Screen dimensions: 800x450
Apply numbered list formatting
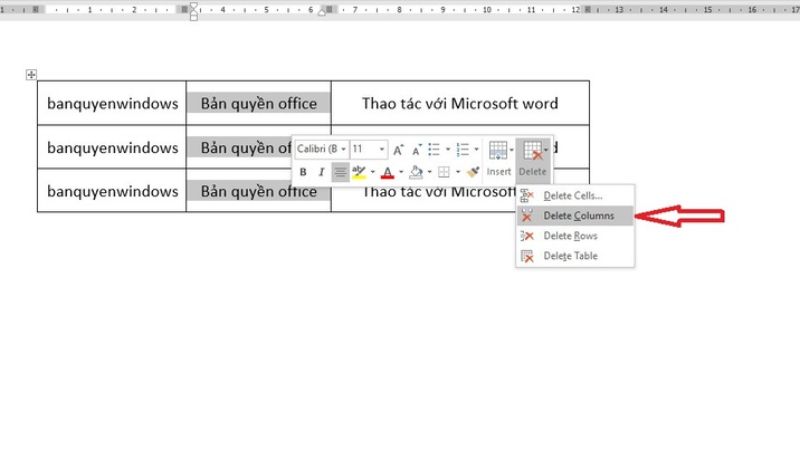[463, 149]
